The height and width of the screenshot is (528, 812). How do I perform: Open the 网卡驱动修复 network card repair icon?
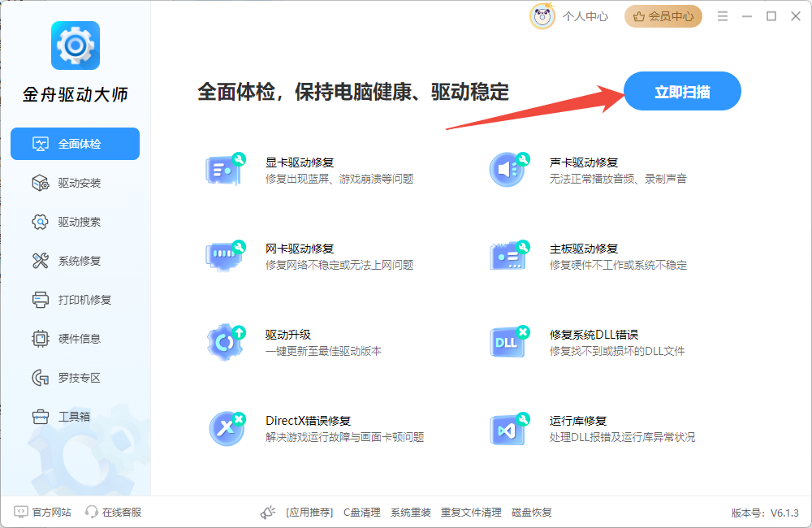click(225, 253)
